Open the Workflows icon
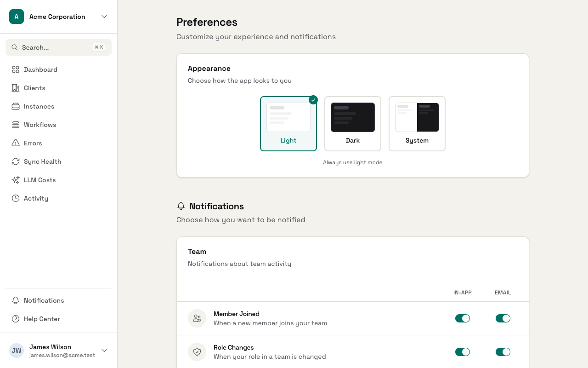 pyautogui.click(x=16, y=125)
